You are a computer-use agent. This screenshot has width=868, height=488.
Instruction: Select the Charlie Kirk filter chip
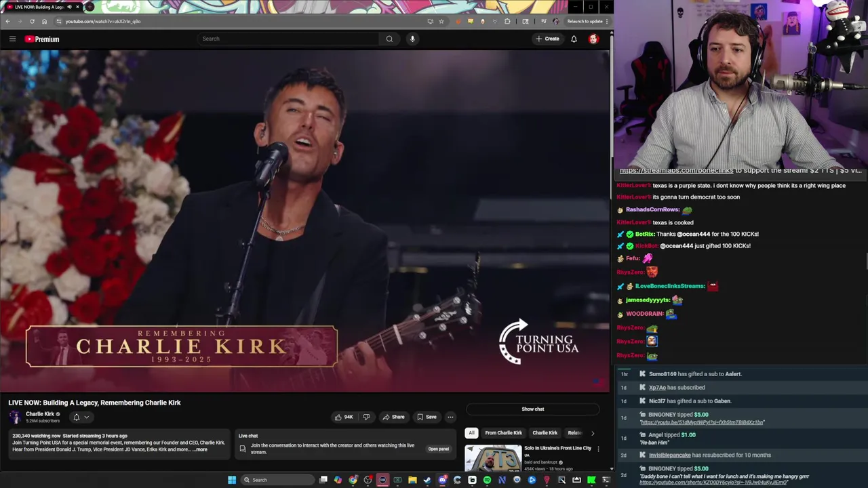[545, 433]
